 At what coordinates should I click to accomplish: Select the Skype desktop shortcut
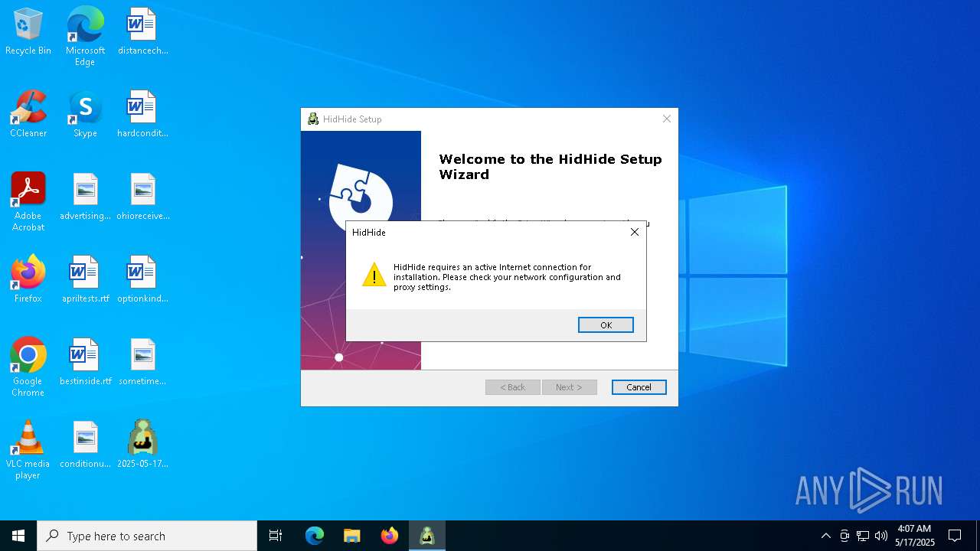85,114
